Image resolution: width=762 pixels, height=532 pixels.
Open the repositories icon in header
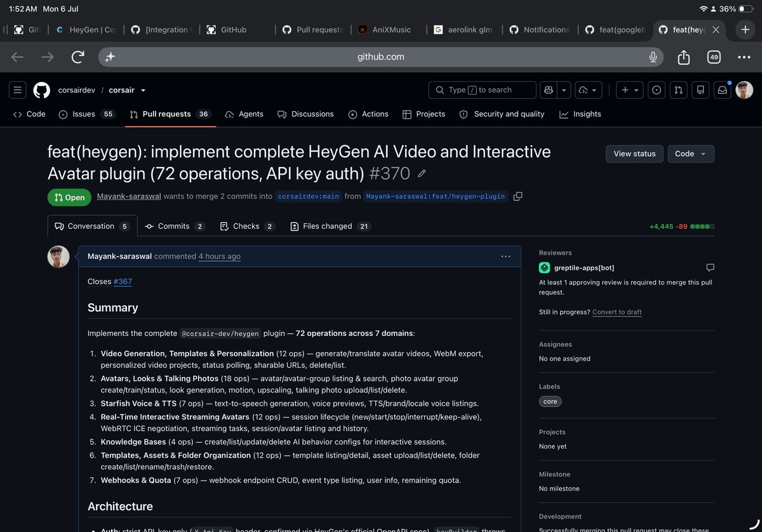pyautogui.click(x=700, y=90)
